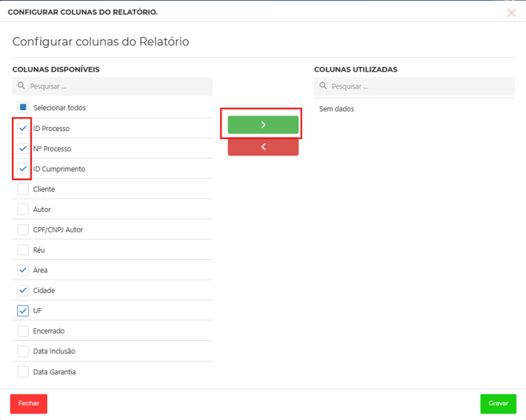This screenshot has height=420, width=526.
Task: Close the dialog with the X icon
Action: point(511,13)
